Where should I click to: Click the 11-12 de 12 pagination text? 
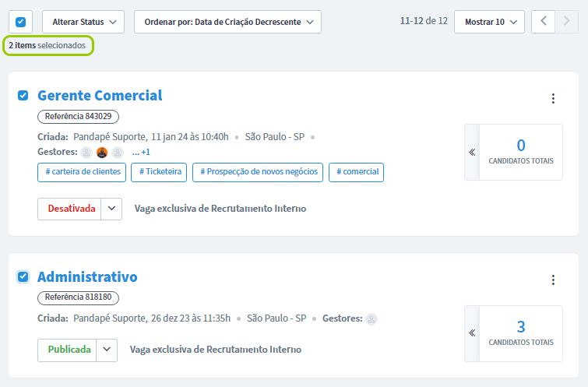click(424, 21)
